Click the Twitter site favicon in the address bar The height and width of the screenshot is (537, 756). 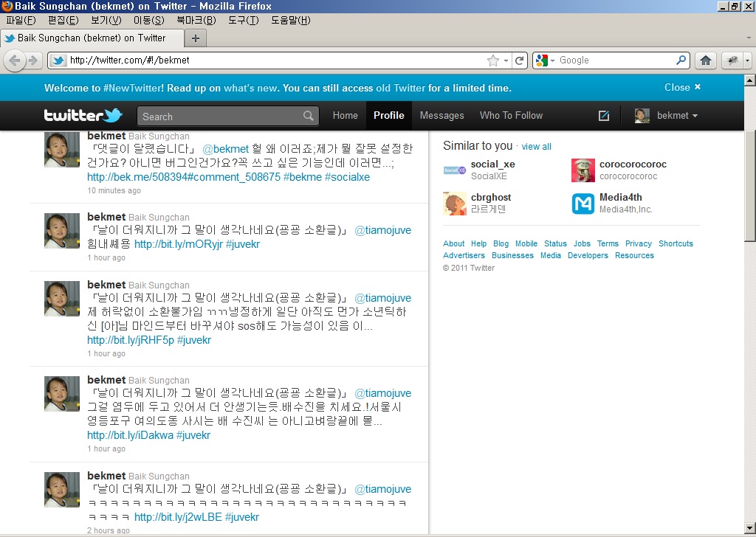58,60
